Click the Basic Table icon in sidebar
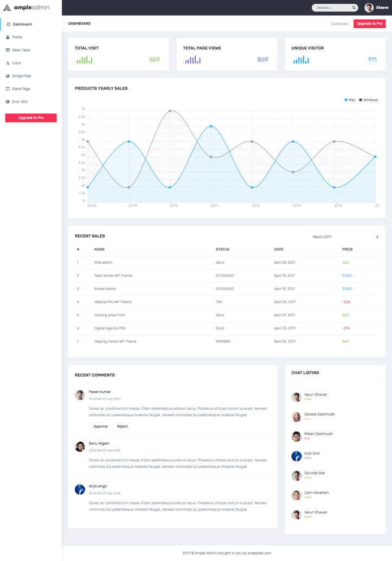 click(8, 50)
